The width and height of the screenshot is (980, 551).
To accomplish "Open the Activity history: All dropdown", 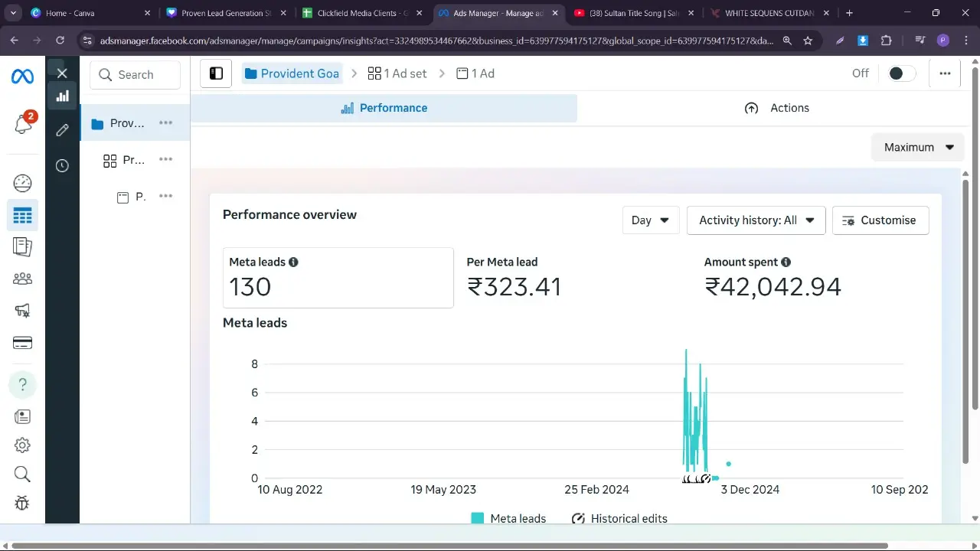I will [x=756, y=220].
